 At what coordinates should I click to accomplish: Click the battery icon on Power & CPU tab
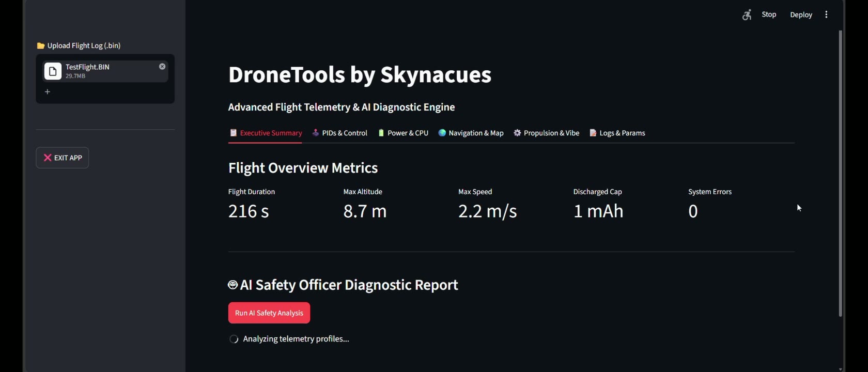tap(381, 133)
